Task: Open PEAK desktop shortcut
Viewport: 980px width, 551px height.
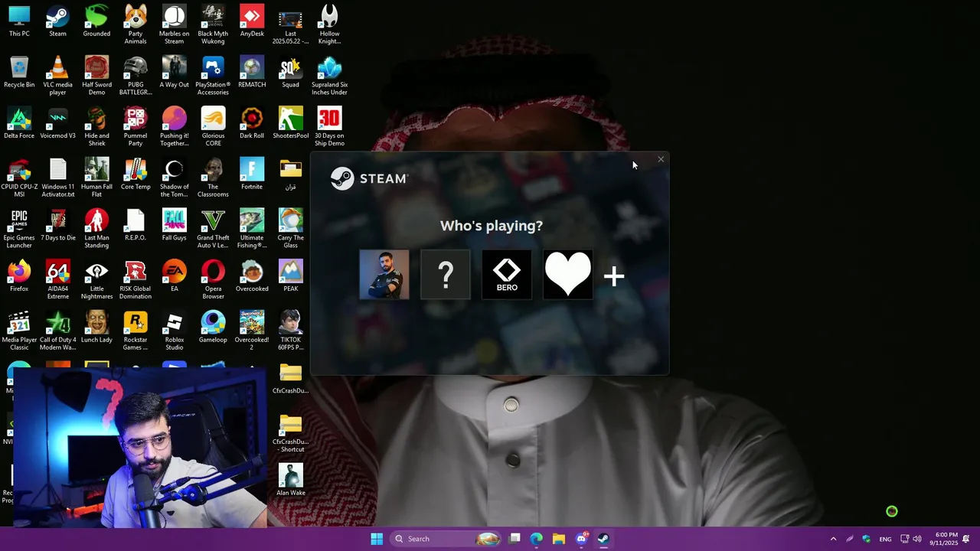Action: [x=290, y=276]
